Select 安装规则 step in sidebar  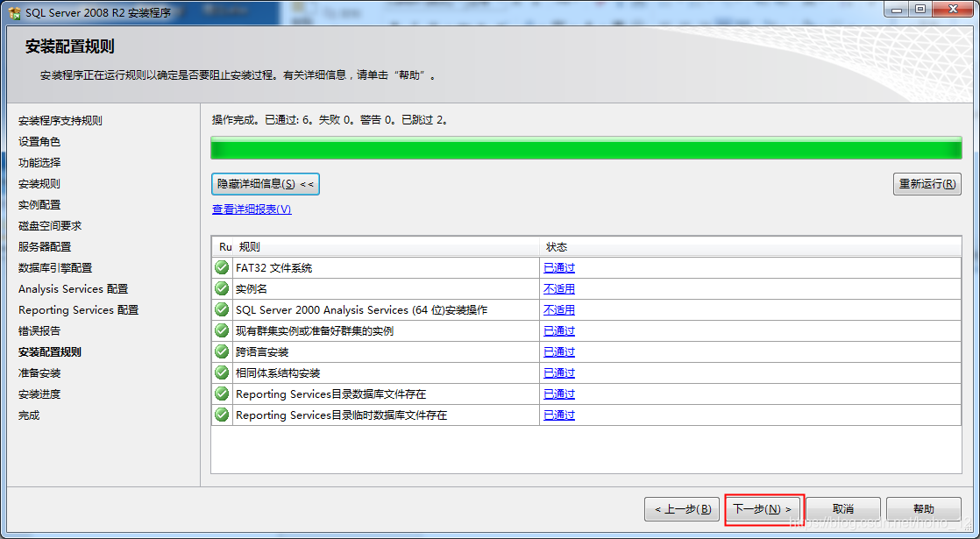pyautogui.click(x=39, y=184)
